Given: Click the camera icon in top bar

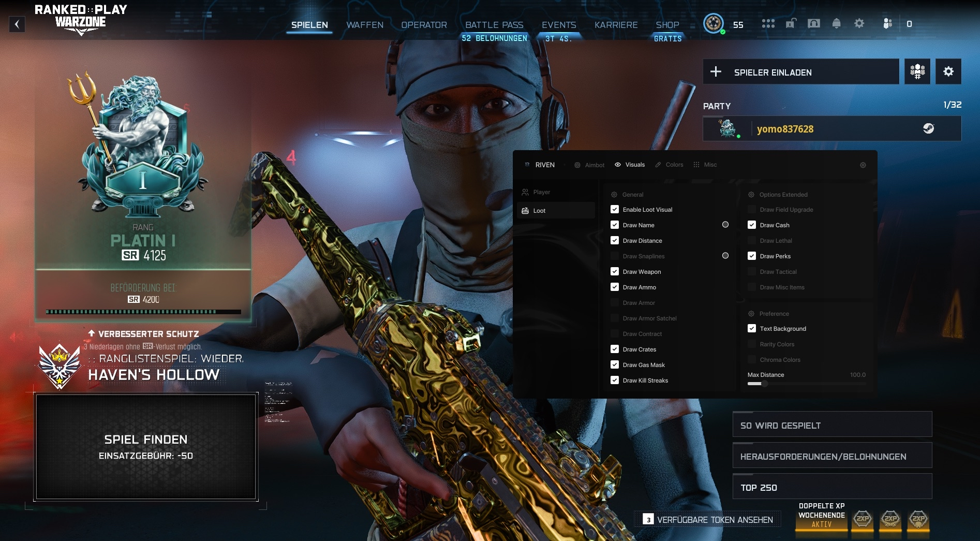Looking at the screenshot, I should [x=814, y=24].
